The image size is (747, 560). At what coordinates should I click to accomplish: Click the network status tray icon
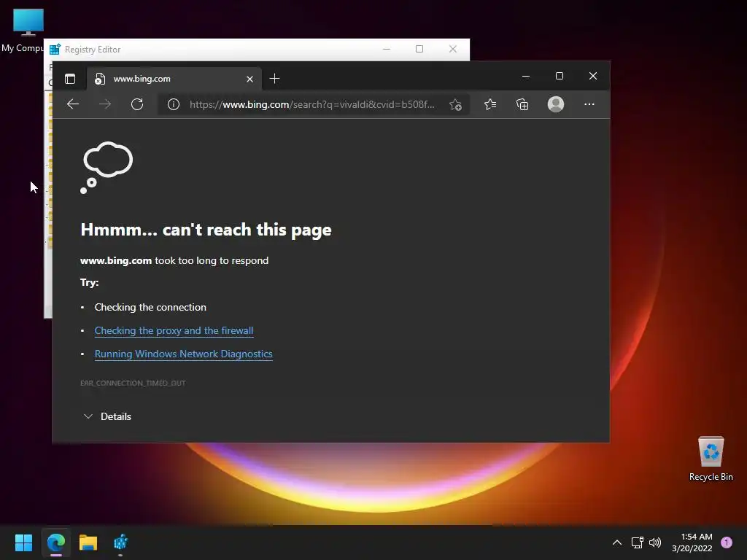pyautogui.click(x=638, y=542)
